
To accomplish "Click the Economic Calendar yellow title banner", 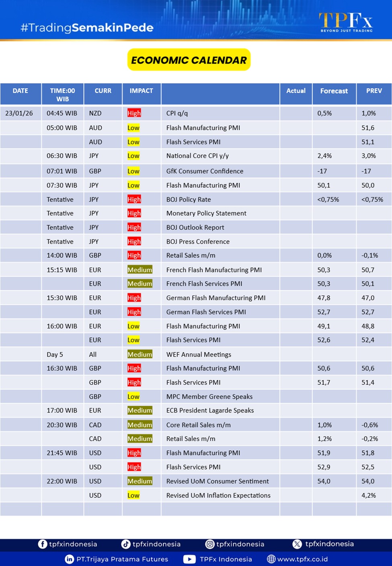I will coord(189,60).
